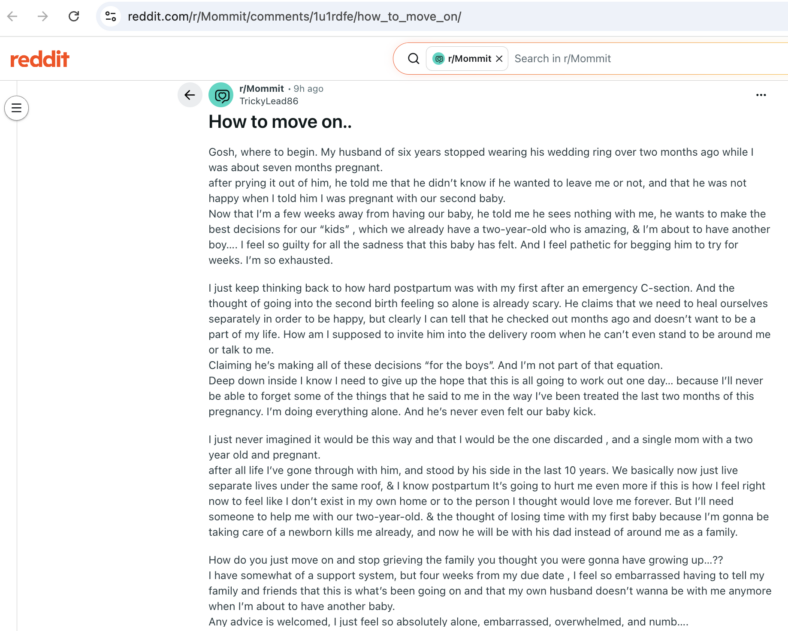Image resolution: width=788 pixels, height=631 pixels.
Task: Click the browser forward arrow
Action: 43,17
